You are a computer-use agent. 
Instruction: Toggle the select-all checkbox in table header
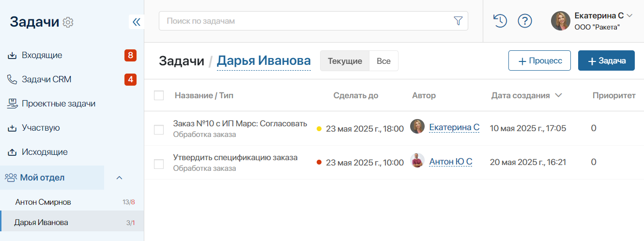[159, 95]
